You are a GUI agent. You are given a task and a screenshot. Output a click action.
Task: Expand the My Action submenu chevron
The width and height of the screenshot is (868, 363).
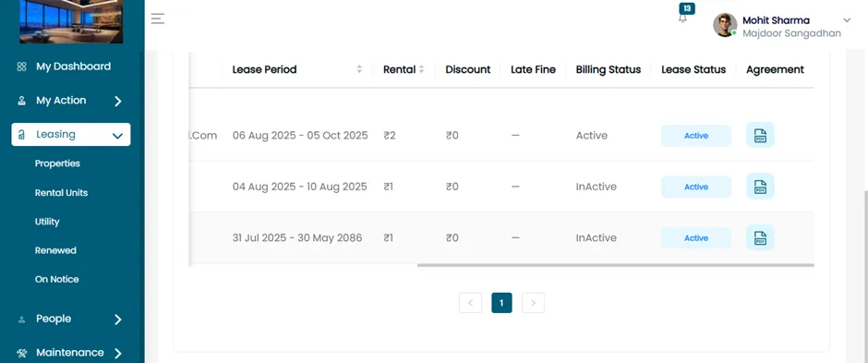click(x=117, y=102)
